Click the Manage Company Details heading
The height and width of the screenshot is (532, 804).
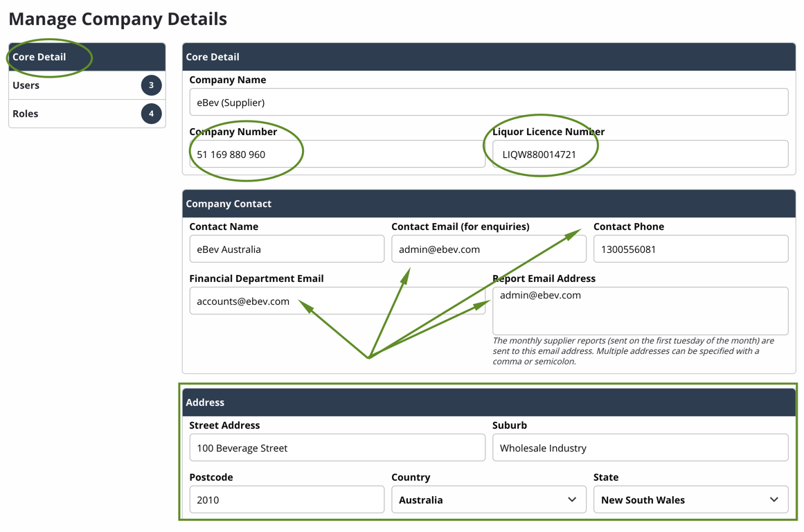118,19
